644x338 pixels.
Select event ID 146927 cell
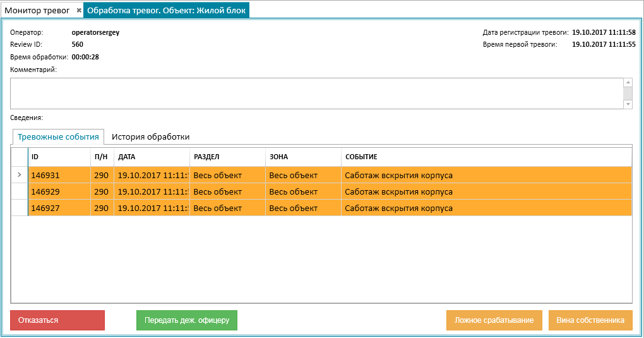coord(59,208)
